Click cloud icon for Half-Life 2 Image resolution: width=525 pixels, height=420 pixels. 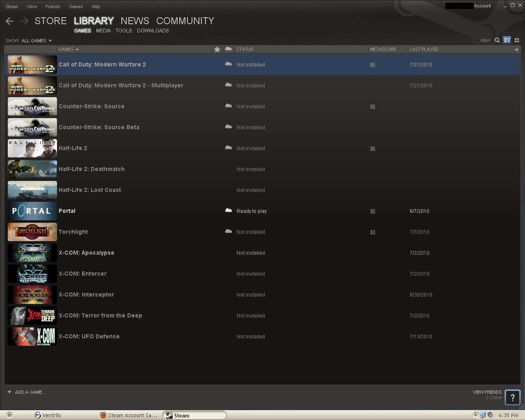228,148
